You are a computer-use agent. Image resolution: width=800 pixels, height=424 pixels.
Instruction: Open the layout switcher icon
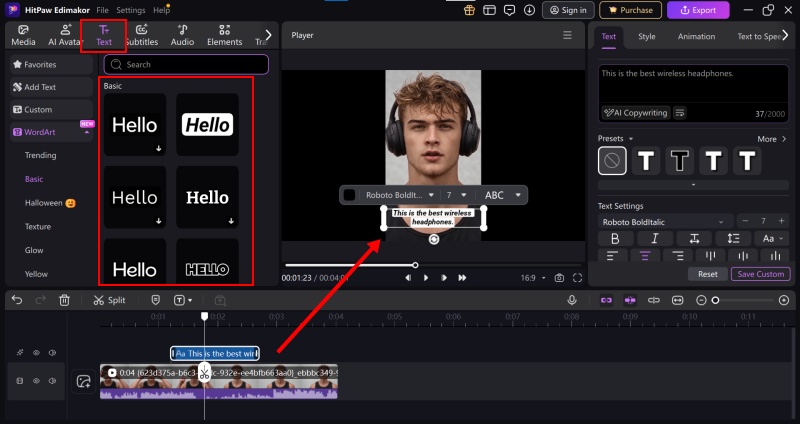489,10
